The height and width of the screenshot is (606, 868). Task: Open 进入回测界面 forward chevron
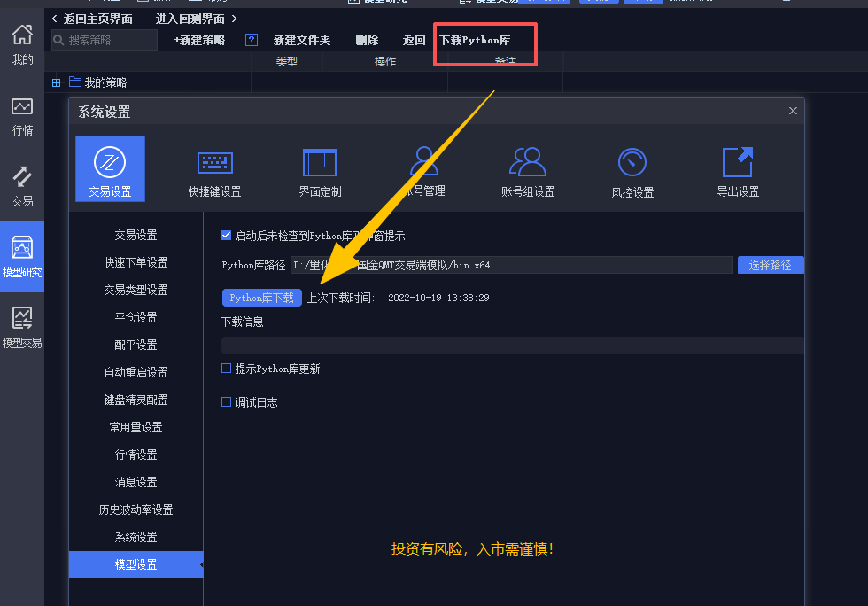click(234, 19)
